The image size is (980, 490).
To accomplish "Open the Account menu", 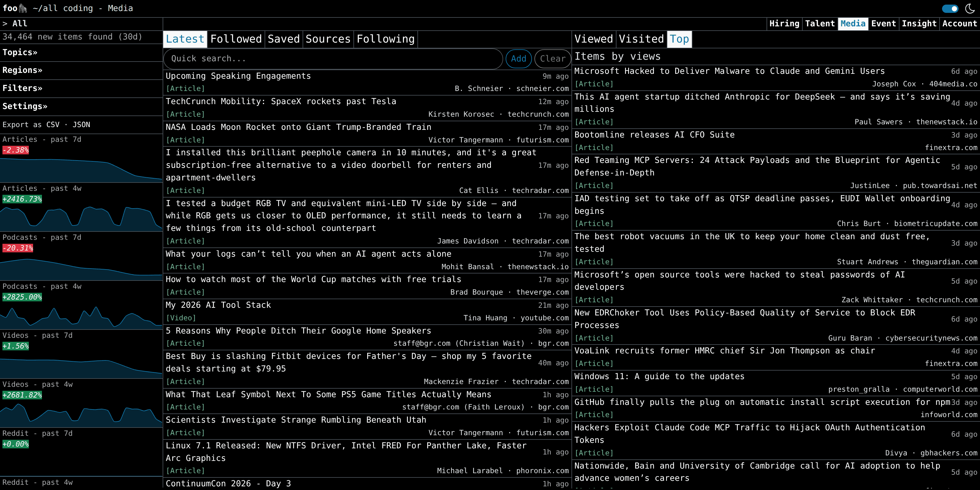I will (x=959, y=24).
